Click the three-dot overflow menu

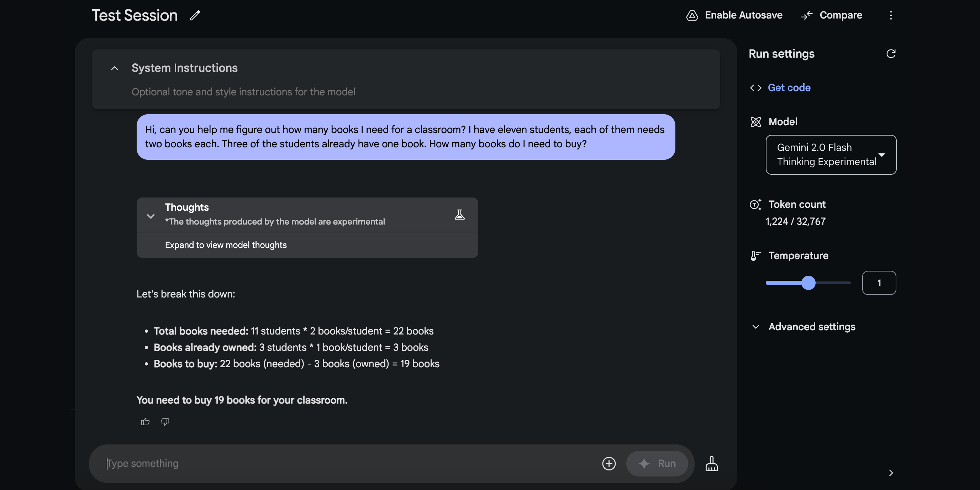891,16
